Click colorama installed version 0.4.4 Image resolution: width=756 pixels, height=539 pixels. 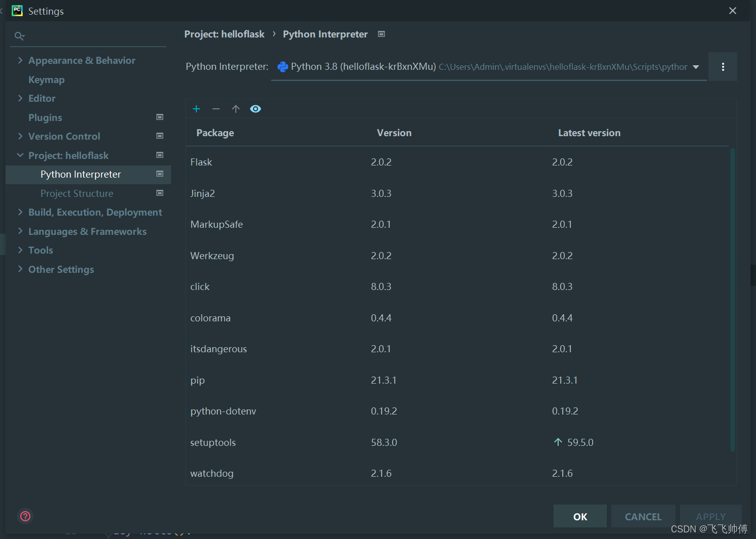(381, 318)
